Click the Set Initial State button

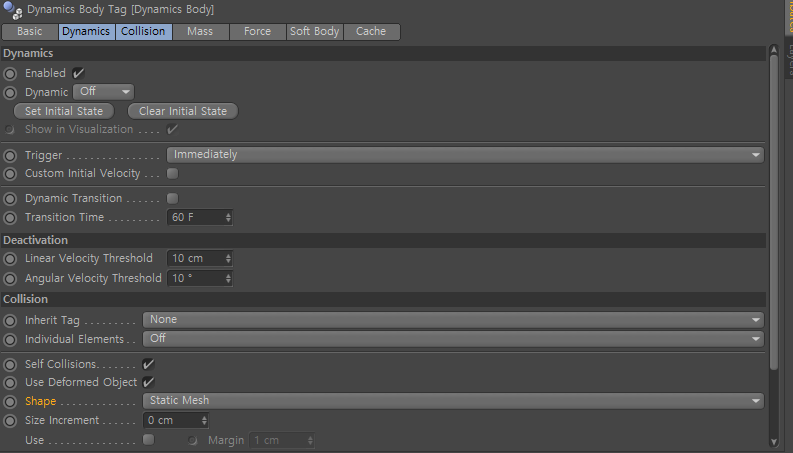tap(64, 111)
